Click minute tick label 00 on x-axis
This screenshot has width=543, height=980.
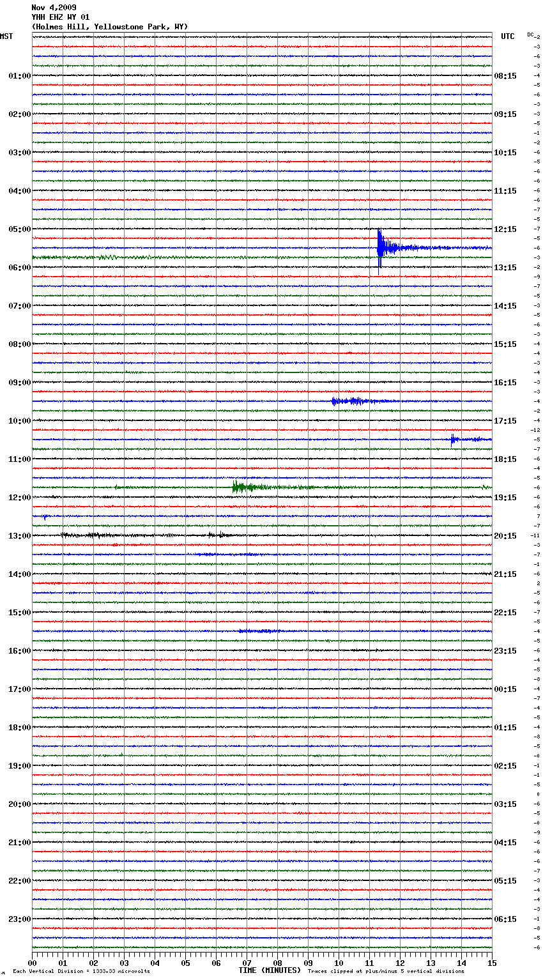(32, 963)
